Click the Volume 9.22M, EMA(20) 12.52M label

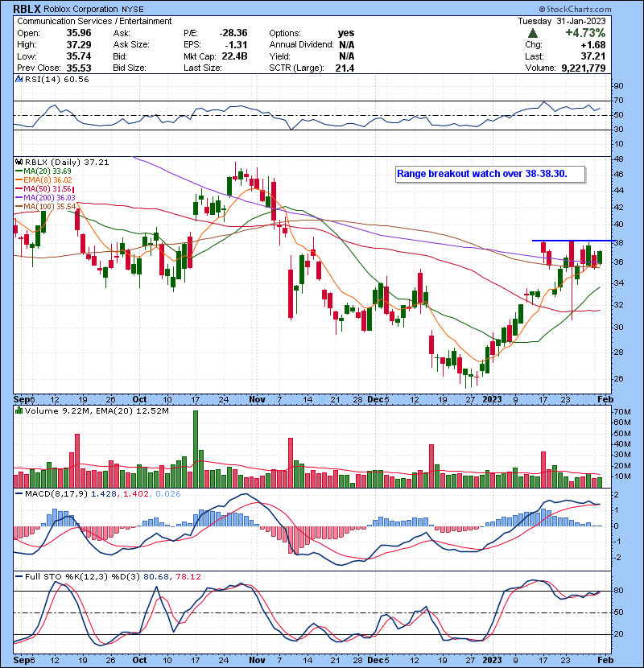click(x=97, y=411)
